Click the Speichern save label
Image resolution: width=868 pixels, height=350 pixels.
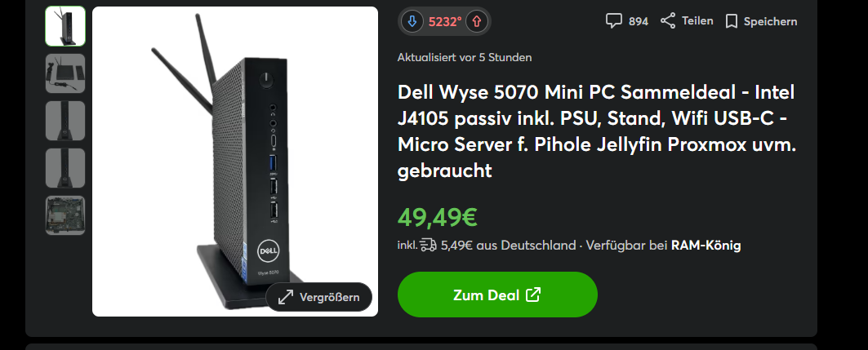click(x=771, y=21)
